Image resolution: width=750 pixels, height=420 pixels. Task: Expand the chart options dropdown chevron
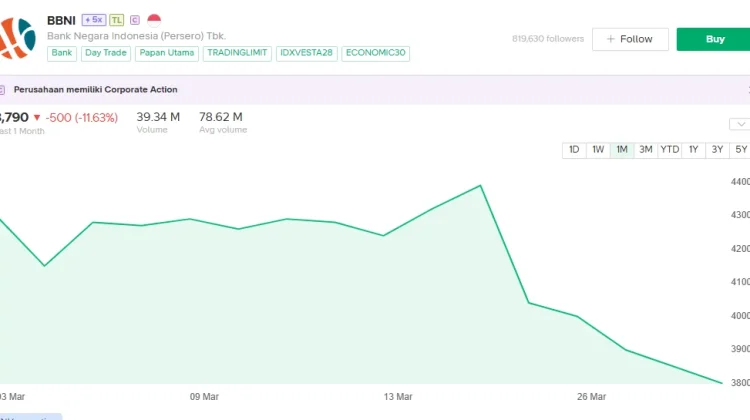(740, 124)
